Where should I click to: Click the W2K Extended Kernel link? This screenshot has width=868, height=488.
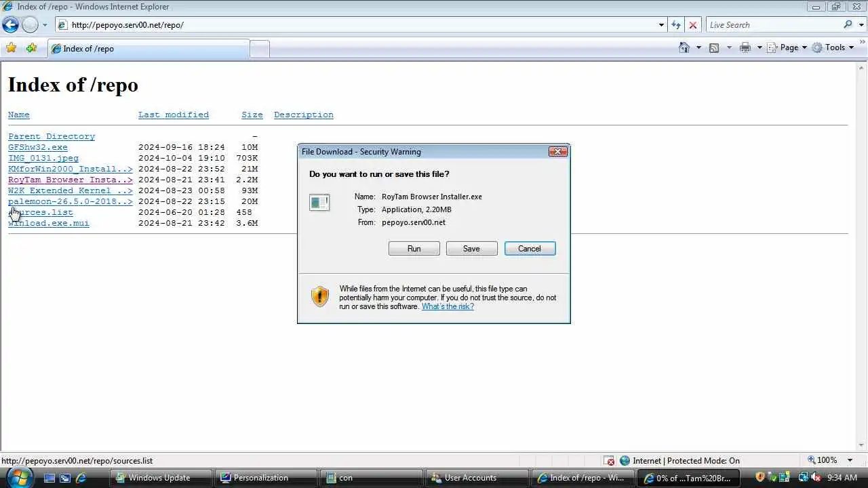(x=71, y=190)
